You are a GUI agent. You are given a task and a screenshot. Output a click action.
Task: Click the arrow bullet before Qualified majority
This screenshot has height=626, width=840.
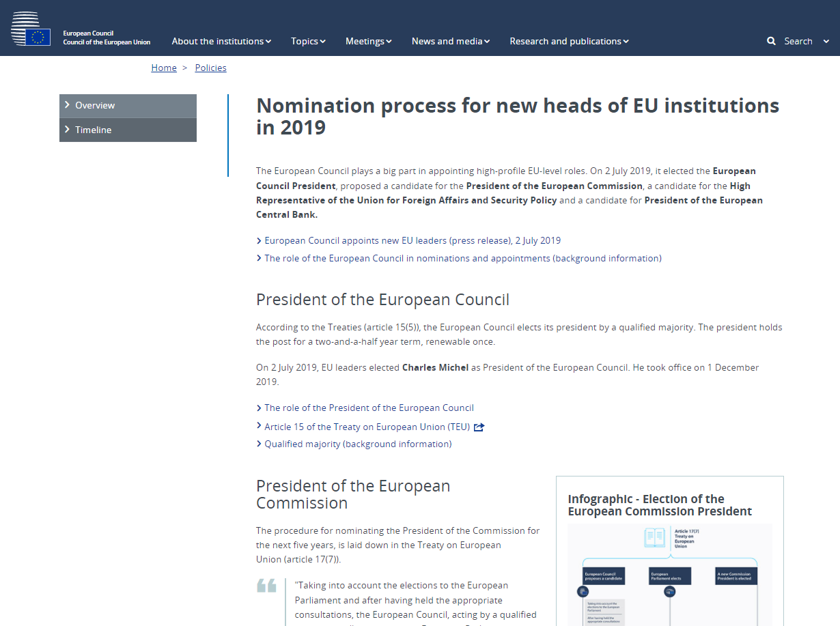[x=259, y=444]
